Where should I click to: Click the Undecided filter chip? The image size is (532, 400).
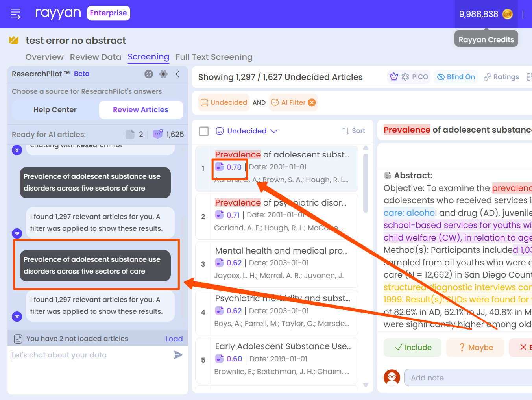(224, 102)
